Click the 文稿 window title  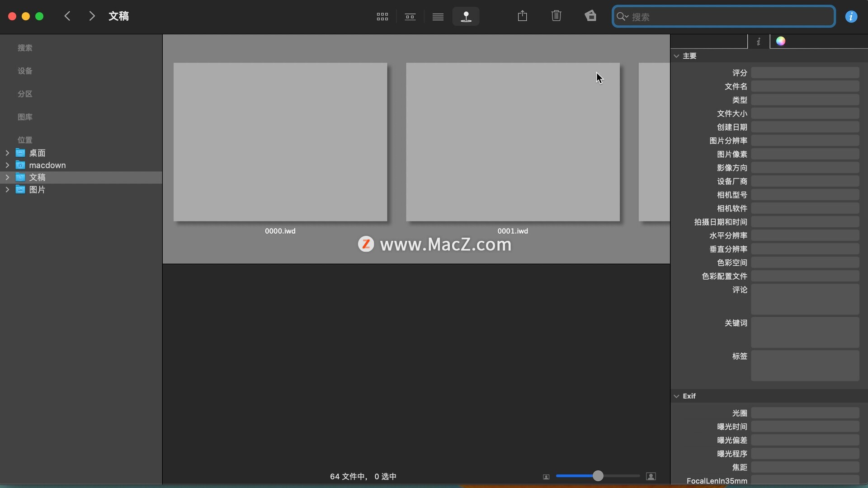click(118, 16)
